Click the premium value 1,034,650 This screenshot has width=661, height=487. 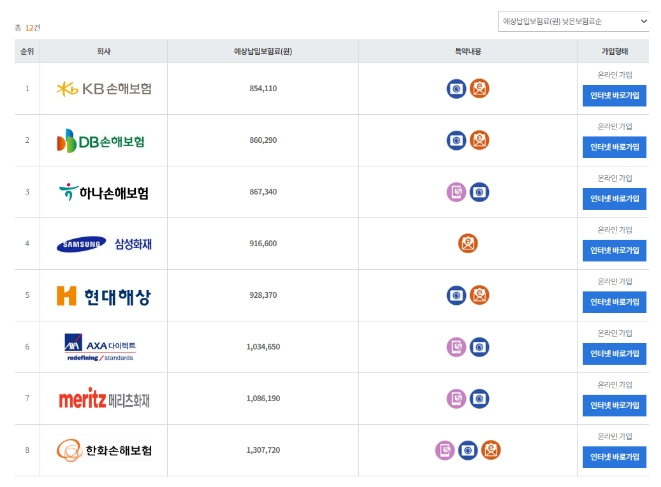(x=263, y=347)
